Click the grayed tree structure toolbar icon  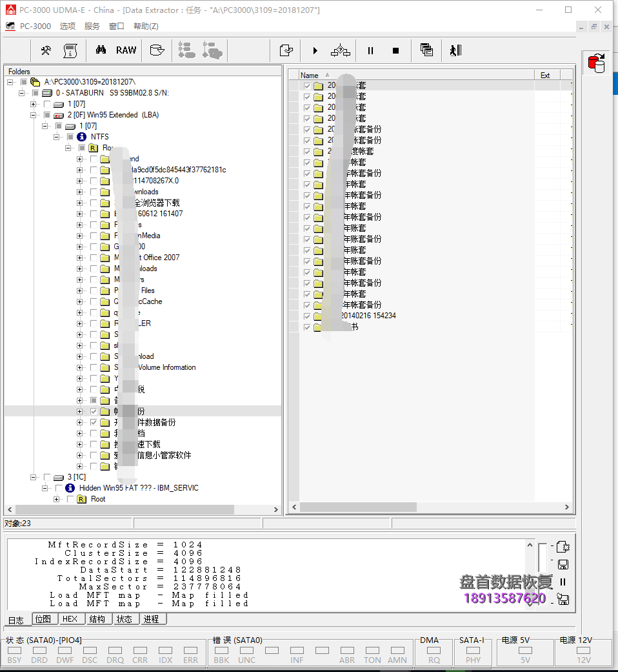click(186, 50)
